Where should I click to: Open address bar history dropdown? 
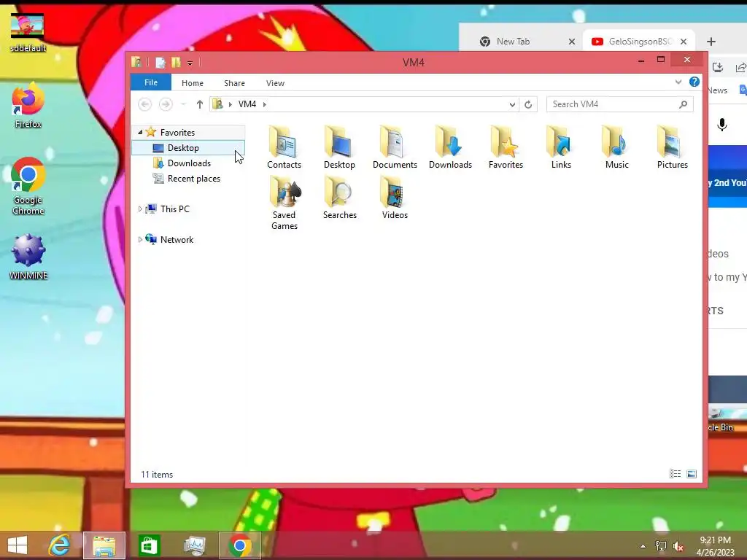point(512,104)
